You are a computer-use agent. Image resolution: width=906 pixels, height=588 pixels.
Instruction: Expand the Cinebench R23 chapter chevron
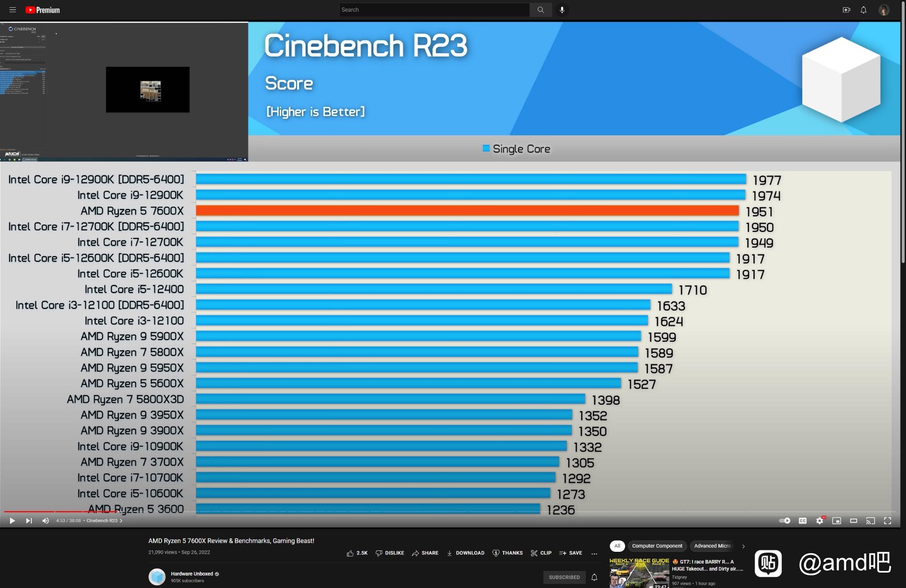coord(121,521)
